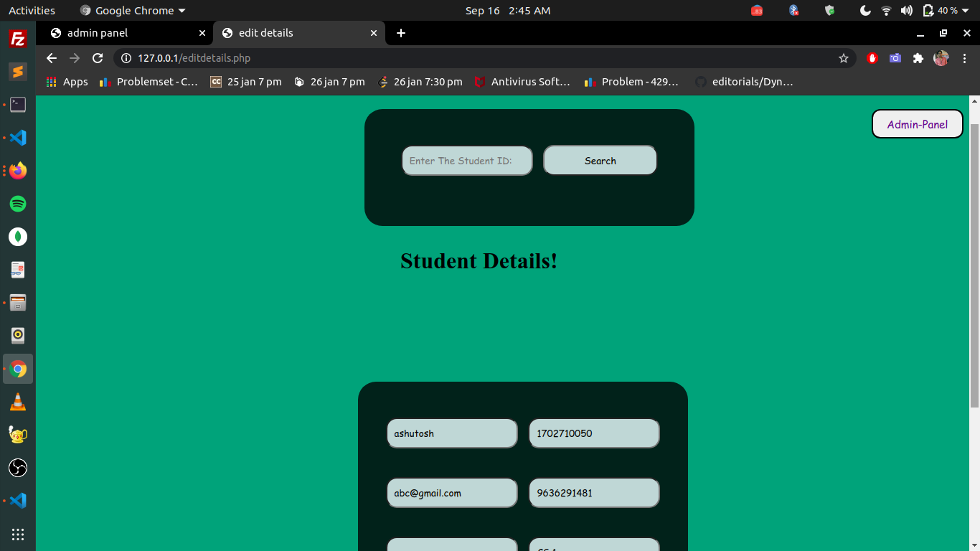Open MongoDB Compass dock icon

[x=18, y=237]
